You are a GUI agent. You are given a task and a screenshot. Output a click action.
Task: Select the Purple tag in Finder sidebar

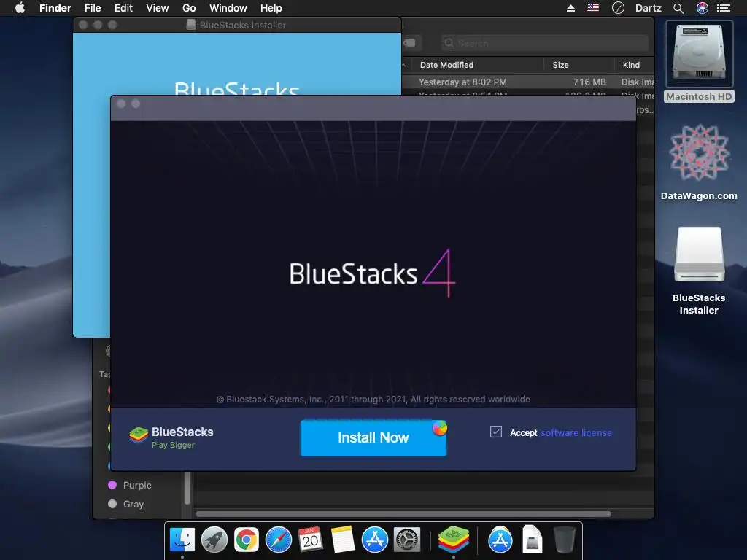(x=130, y=485)
